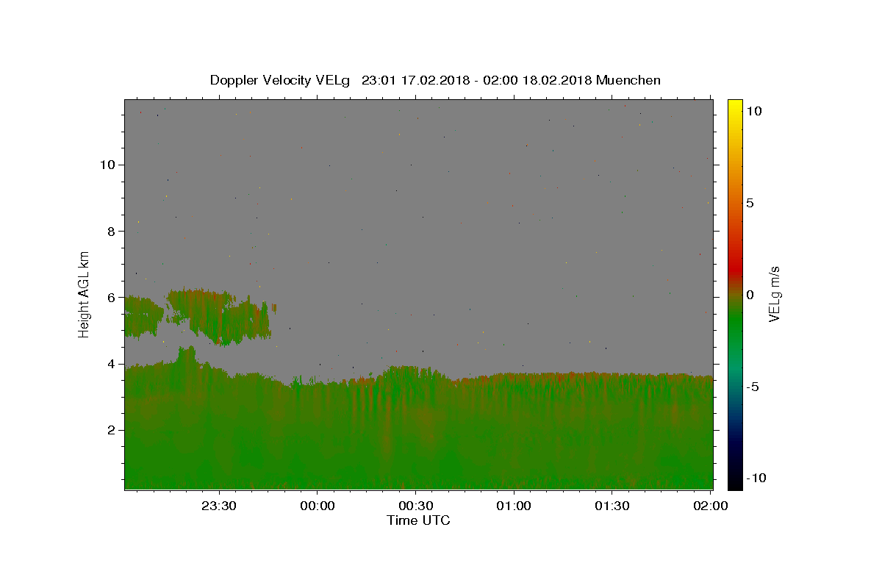Click the 01:00 time tick label
This screenshot has width=882, height=588.
click(514, 506)
